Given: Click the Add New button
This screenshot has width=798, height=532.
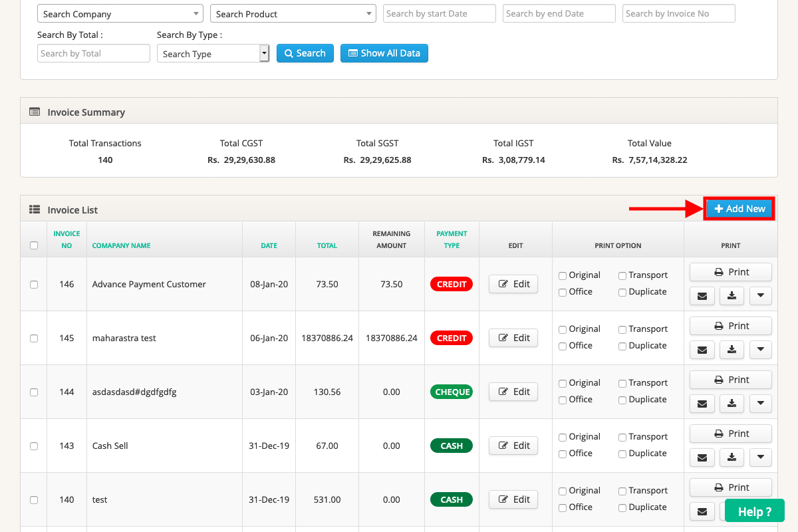Looking at the screenshot, I should tap(739, 208).
